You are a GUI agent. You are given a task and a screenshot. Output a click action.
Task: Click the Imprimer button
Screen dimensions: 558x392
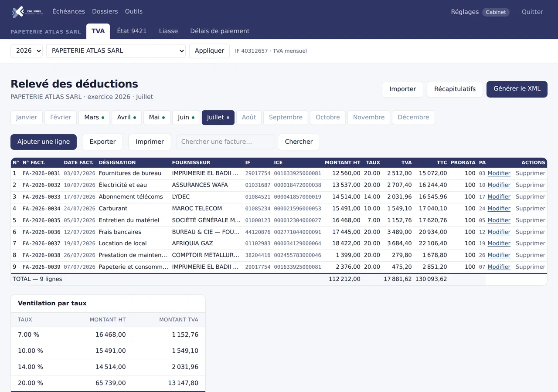pos(150,142)
